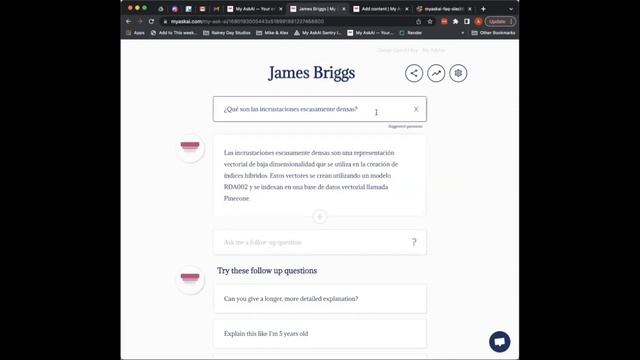Click the question field with '¿Qué son las incrustaciones'
640x360 pixels.
(320, 109)
